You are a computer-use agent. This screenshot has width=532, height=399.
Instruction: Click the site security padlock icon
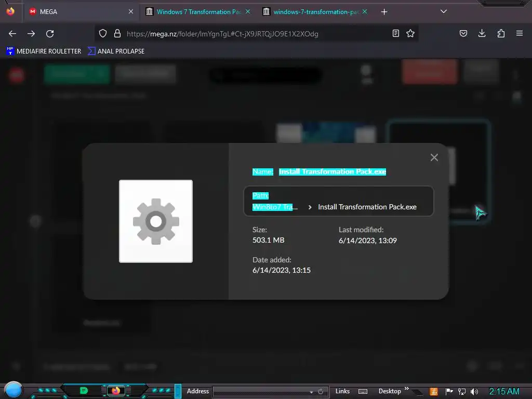pyautogui.click(x=117, y=33)
